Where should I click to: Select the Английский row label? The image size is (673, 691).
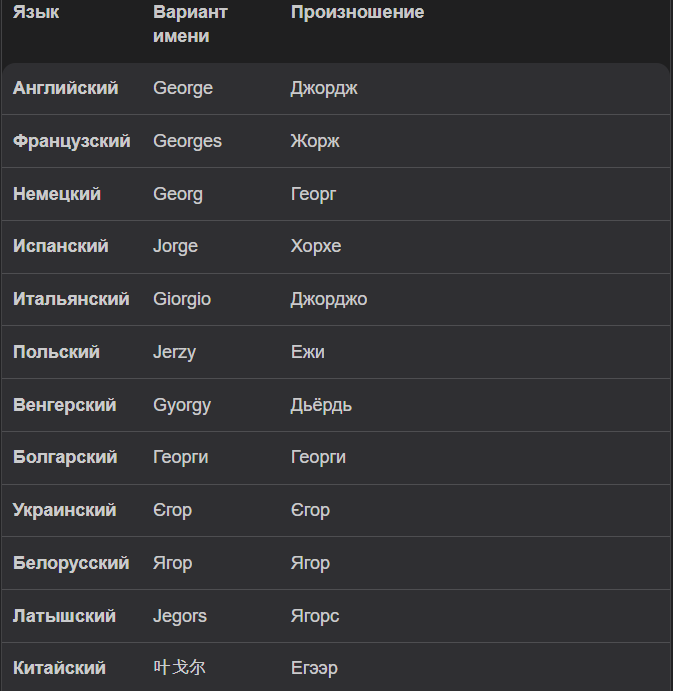point(66,88)
